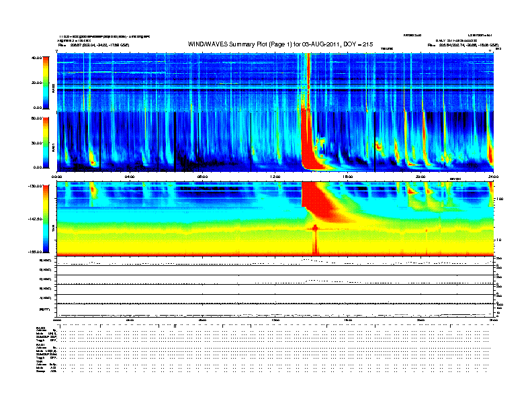Image resolution: width=532 pixels, height=411 pixels.
Task: Click the 12:00 tick label beneath the line plots
Action: click(275, 320)
